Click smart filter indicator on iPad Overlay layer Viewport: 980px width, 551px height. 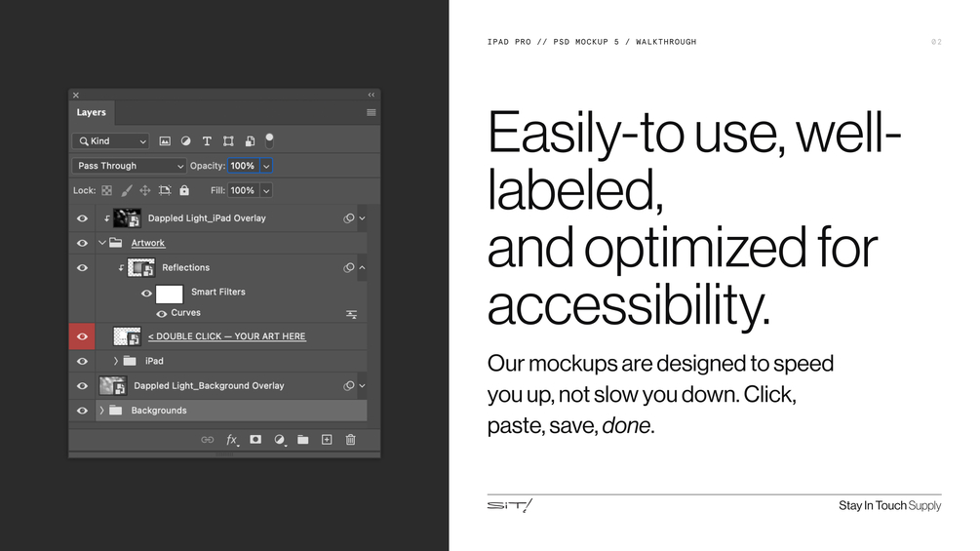pos(349,218)
